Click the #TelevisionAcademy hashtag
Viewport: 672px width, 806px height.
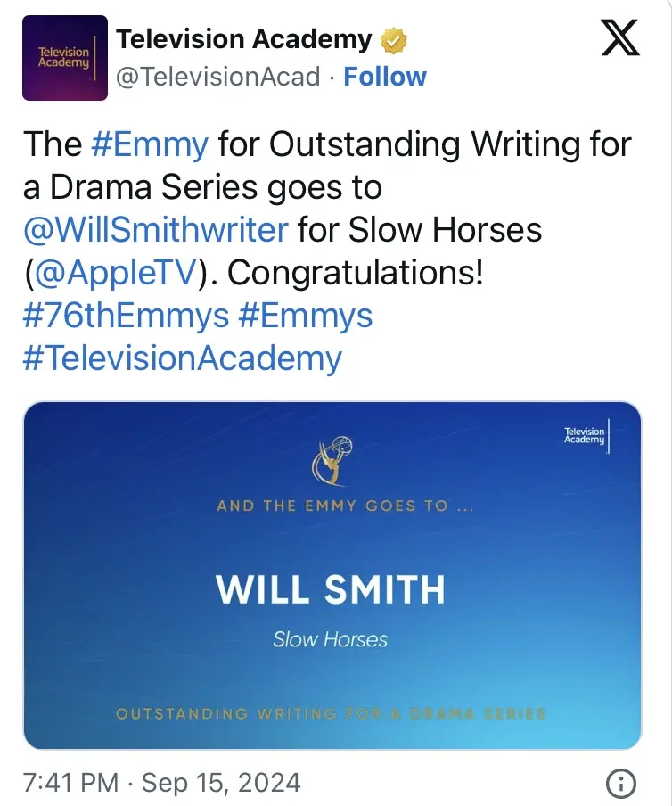tap(183, 358)
